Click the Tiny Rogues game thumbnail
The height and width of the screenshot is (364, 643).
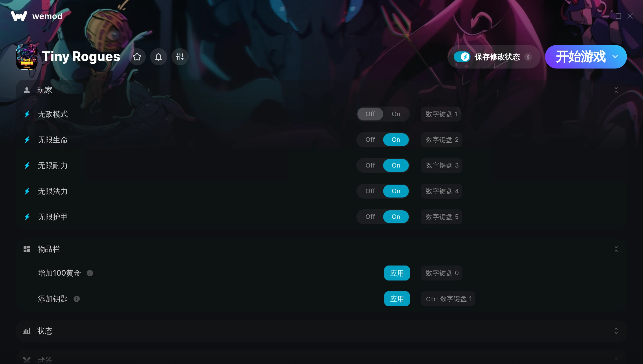[27, 57]
